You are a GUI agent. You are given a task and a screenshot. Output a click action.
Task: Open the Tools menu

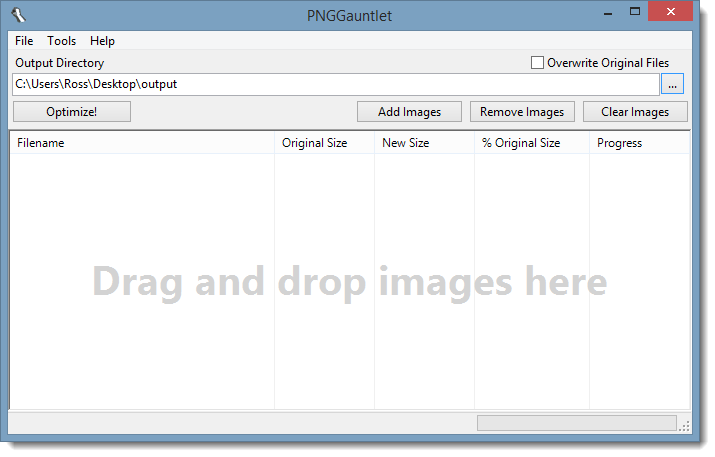coord(62,41)
